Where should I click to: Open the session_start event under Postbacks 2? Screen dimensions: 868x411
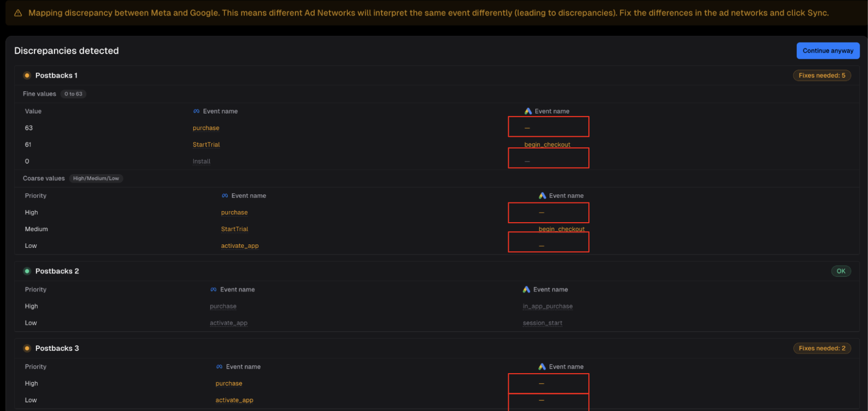(x=542, y=323)
